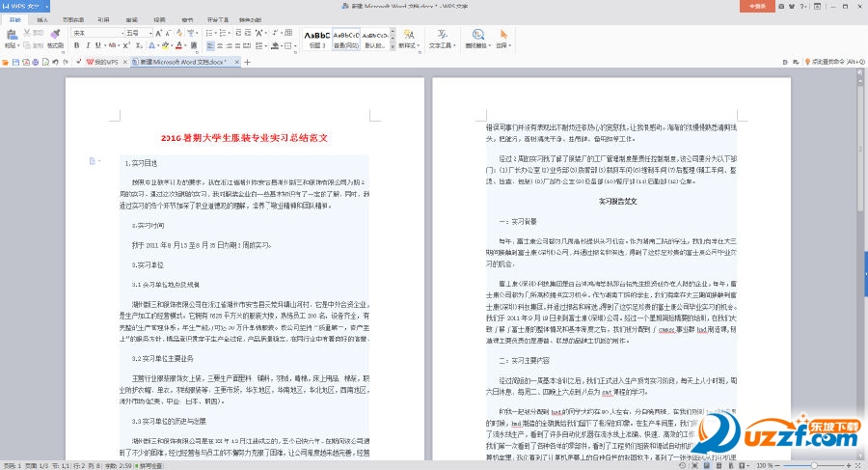The image size is (868, 470).
Task: Open the font name combo box
Action: coord(97,33)
